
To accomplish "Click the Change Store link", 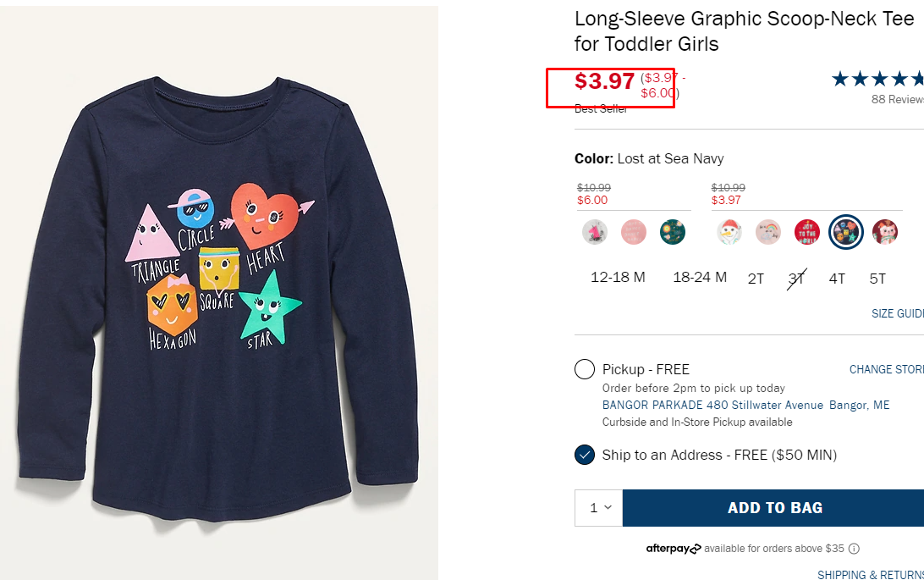I will click(886, 369).
